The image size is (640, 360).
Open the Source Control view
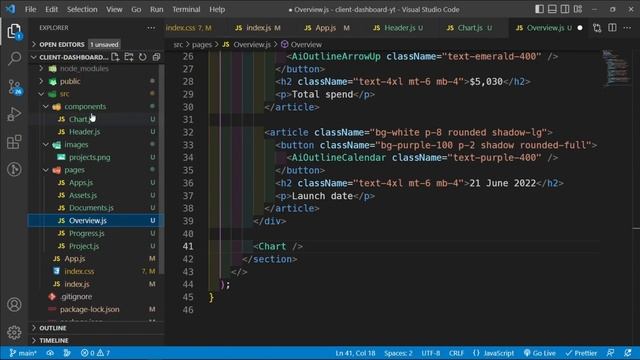pos(14,87)
